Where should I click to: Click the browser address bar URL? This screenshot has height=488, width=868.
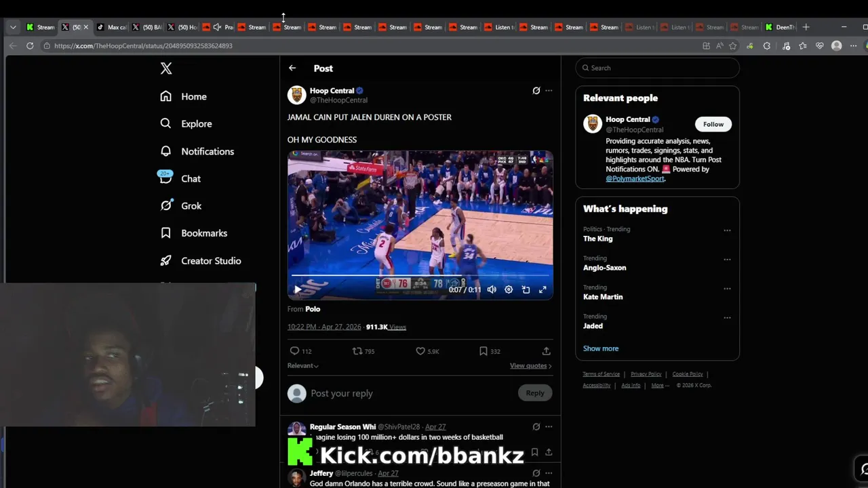pos(143,45)
